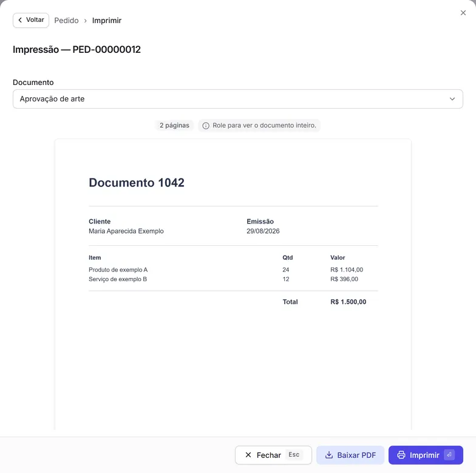The width and height of the screenshot is (476, 473).
Task: Click the total amount 'R$ 1.500,00'
Action: click(x=348, y=302)
